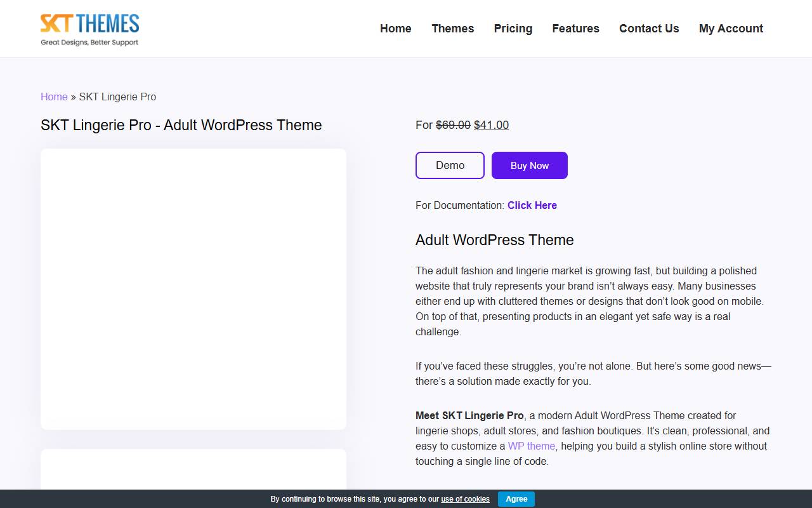Image resolution: width=812 pixels, height=508 pixels.
Task: Open the Home menu item
Action: (396, 29)
